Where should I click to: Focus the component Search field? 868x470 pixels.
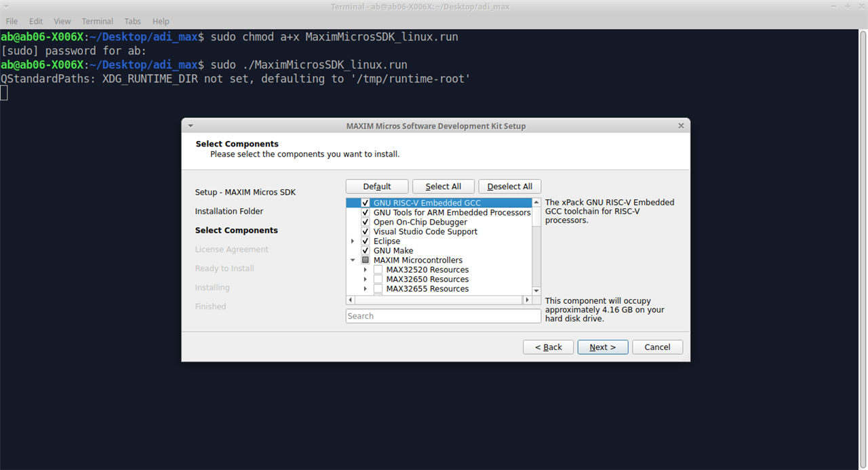click(x=443, y=316)
